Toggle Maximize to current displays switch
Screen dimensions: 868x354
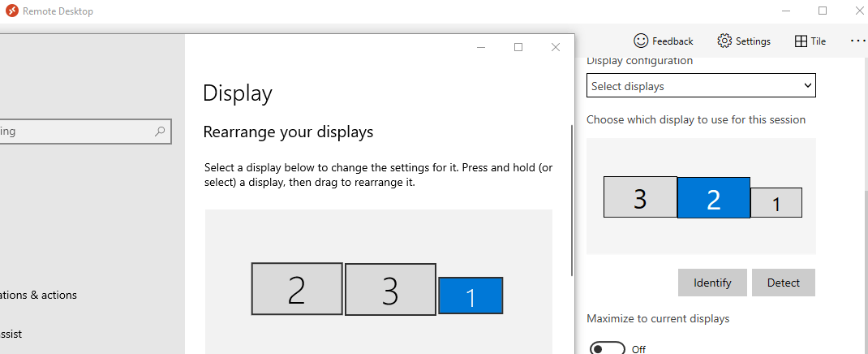coord(608,349)
